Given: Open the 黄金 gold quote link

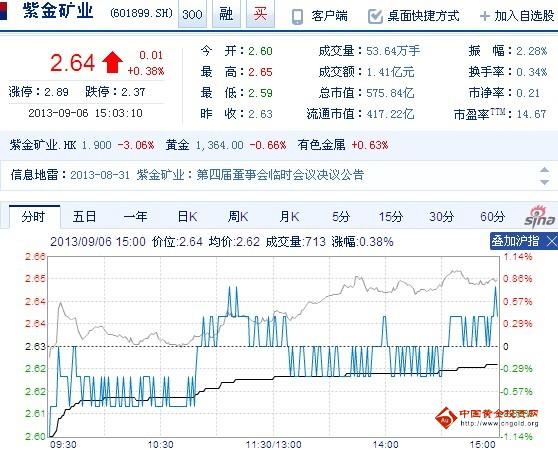Looking at the screenshot, I should click(177, 145).
